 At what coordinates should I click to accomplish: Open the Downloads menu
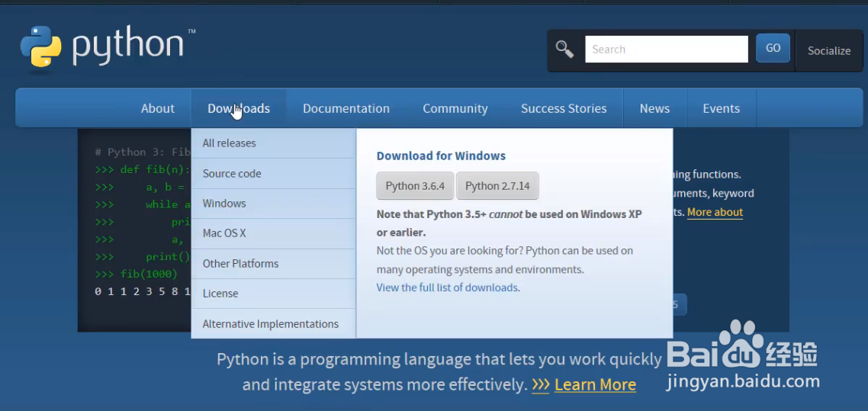(239, 108)
